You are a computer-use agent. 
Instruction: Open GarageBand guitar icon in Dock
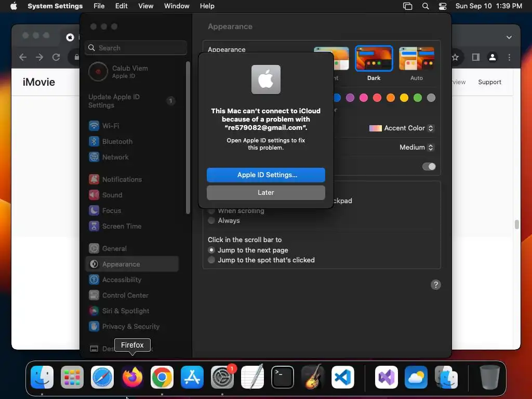coord(312,377)
